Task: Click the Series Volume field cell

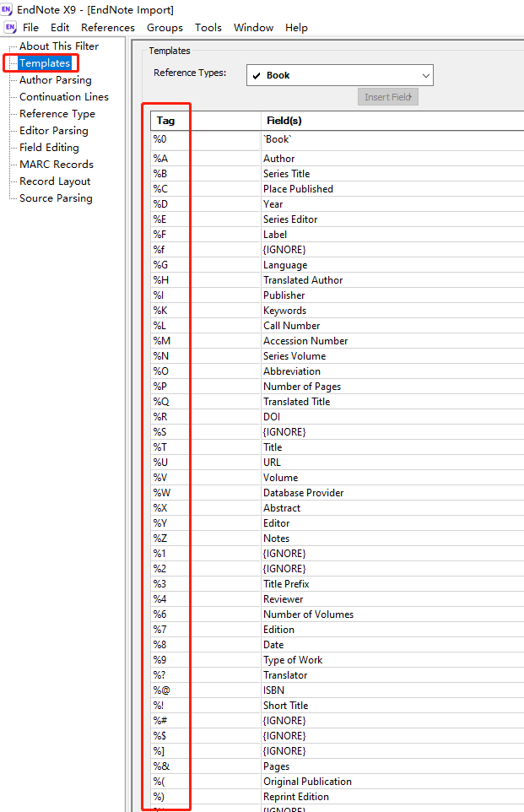Action: tap(392, 355)
